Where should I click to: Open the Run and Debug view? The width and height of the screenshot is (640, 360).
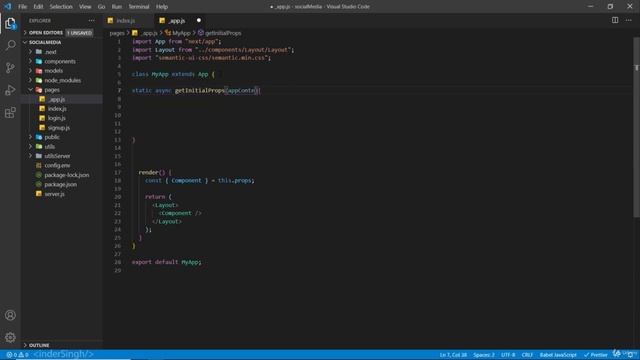point(10,90)
